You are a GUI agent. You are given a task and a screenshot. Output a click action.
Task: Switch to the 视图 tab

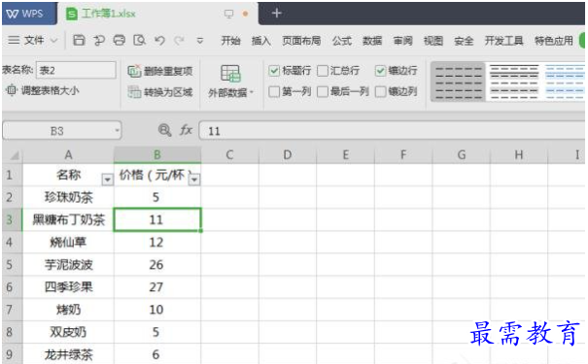coord(433,41)
